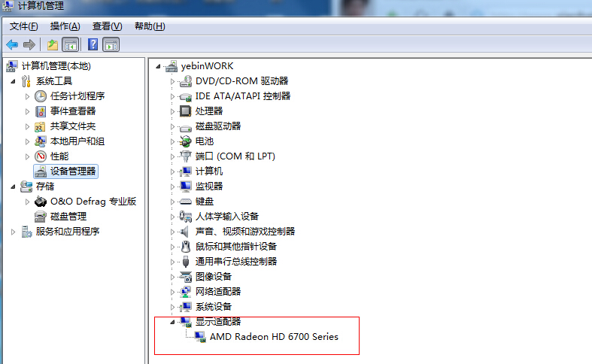Image resolution: width=592 pixels, height=364 pixels.
Task: Click the 事件查看器 icon in tree
Action: [x=41, y=111]
